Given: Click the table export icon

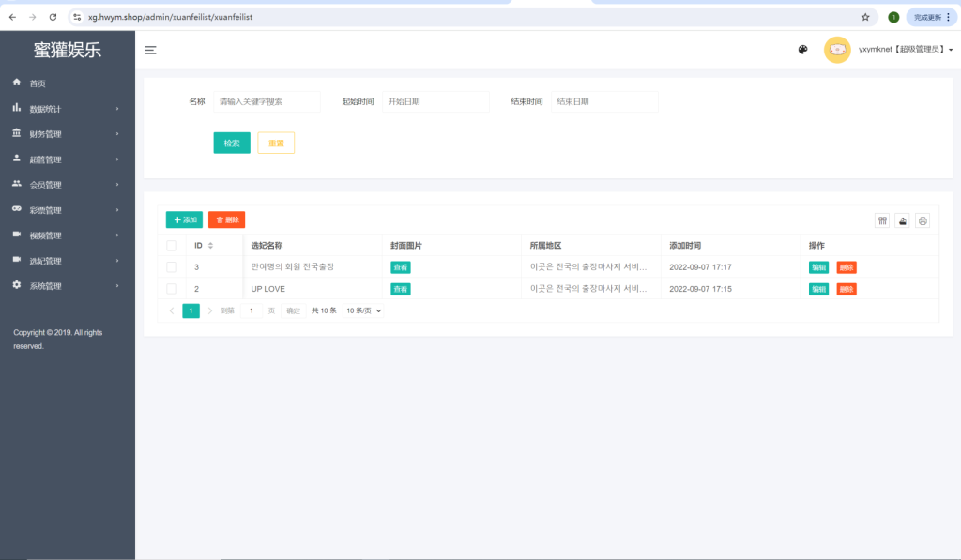Looking at the screenshot, I should tap(902, 220).
